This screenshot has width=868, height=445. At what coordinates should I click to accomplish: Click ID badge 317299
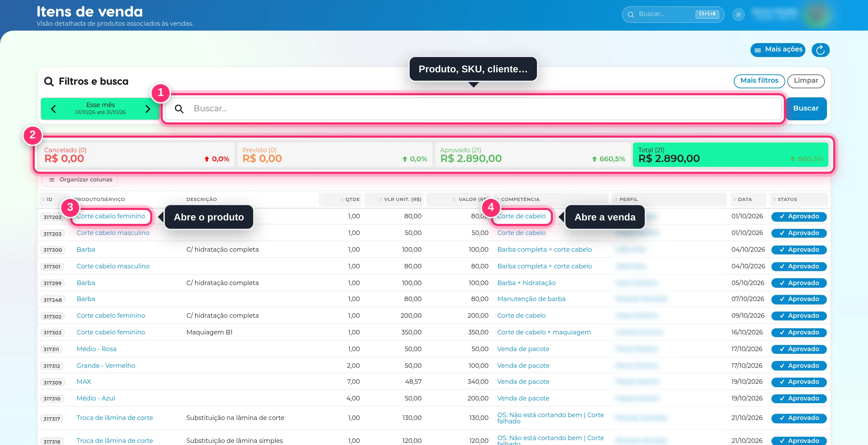[52, 283]
